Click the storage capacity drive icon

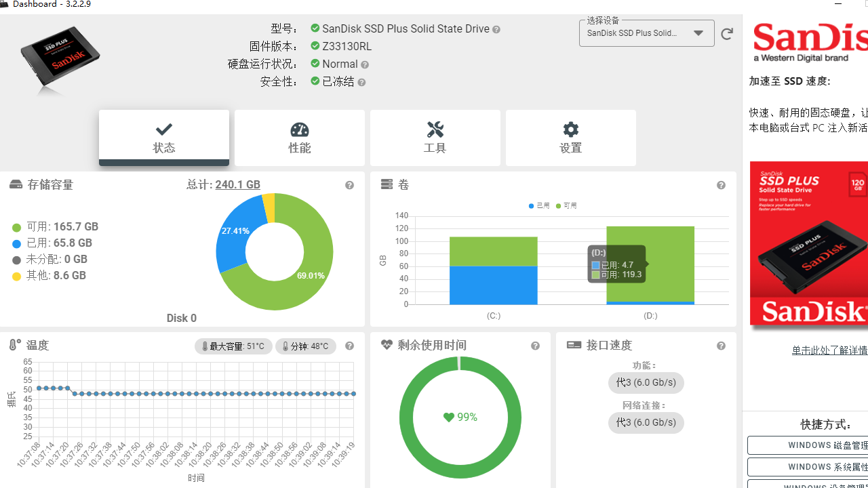[x=16, y=184]
